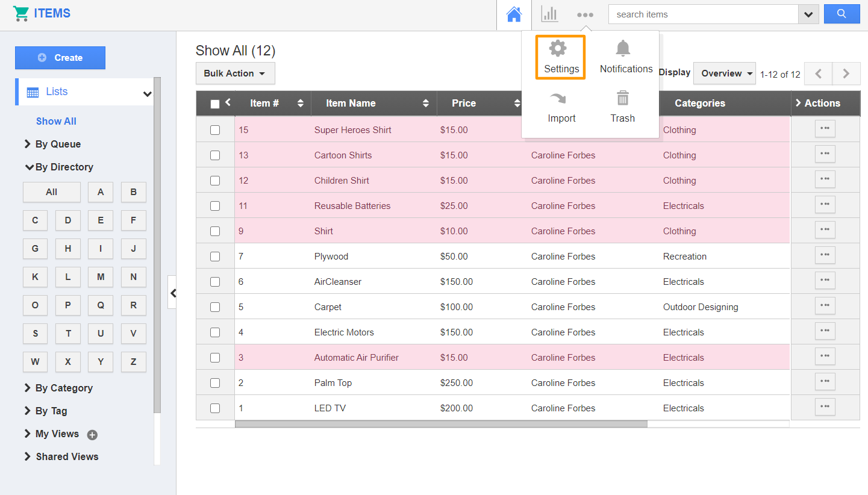Open the Show All list view
The height and width of the screenshot is (495, 868).
point(55,121)
